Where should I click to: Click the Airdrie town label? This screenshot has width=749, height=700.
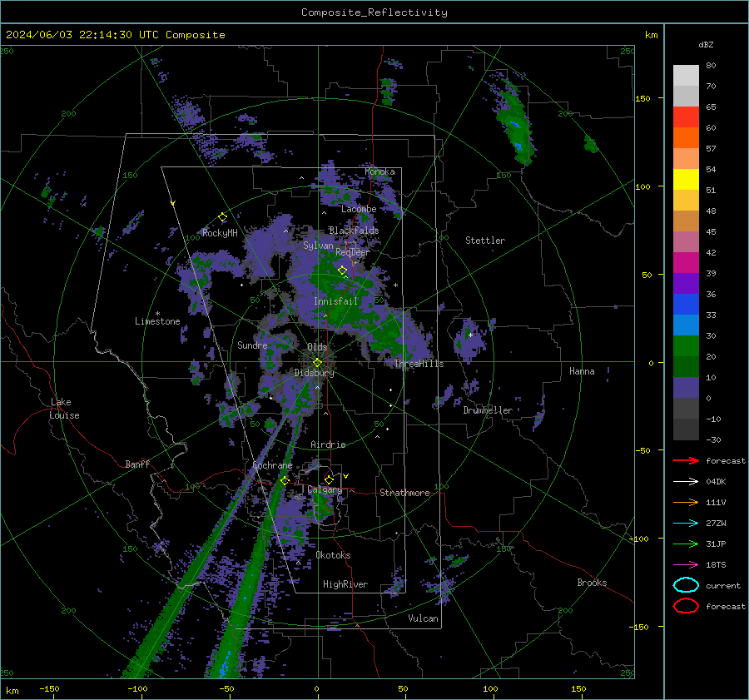point(328,444)
